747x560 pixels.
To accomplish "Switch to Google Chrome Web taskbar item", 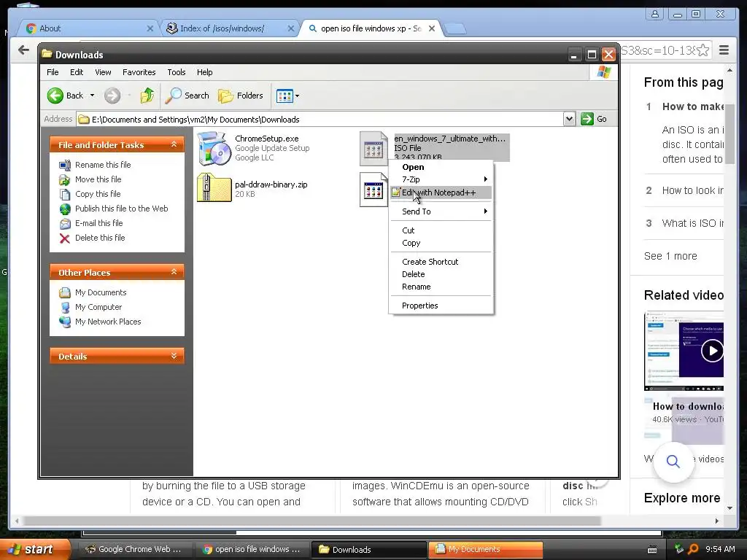I will point(135,549).
